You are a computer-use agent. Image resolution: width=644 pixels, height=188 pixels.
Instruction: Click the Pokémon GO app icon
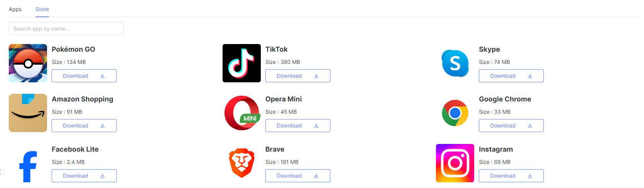coord(28,63)
